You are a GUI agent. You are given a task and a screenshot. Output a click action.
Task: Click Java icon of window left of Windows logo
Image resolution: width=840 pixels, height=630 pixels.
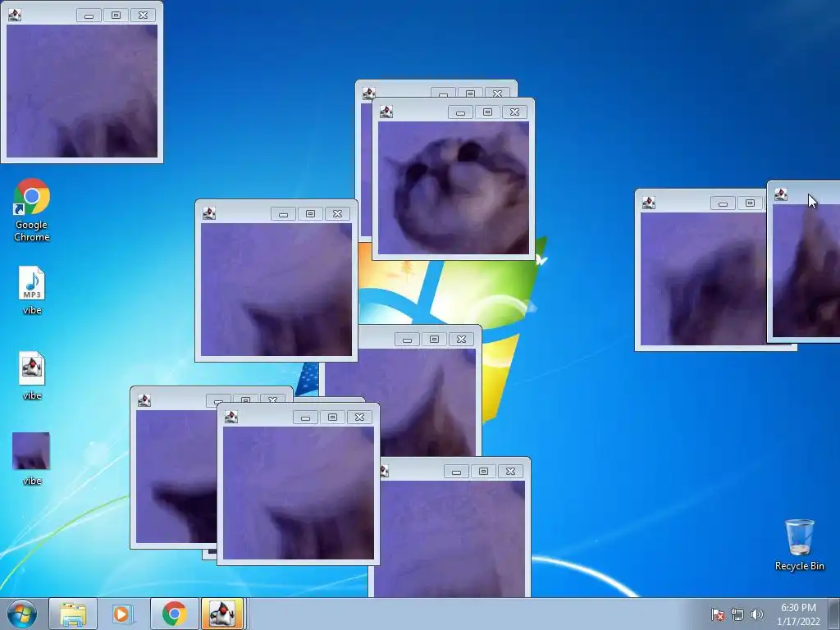[x=209, y=213]
